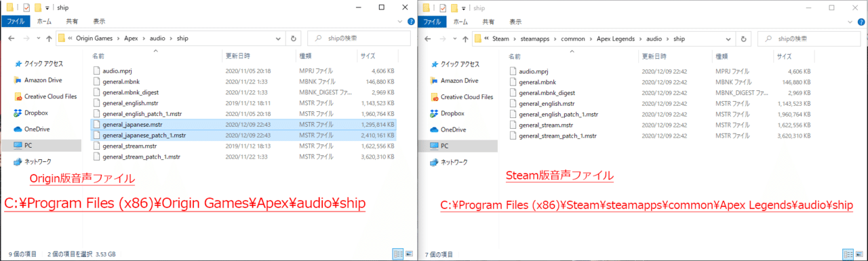Click the Apex breadcrumb in Origin address bar

pyautogui.click(x=130, y=39)
